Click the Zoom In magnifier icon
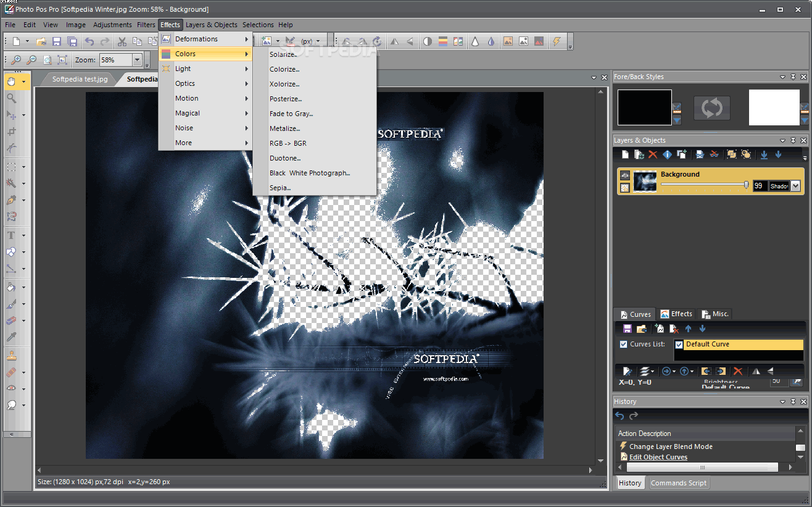The height and width of the screenshot is (507, 812). tap(16, 60)
